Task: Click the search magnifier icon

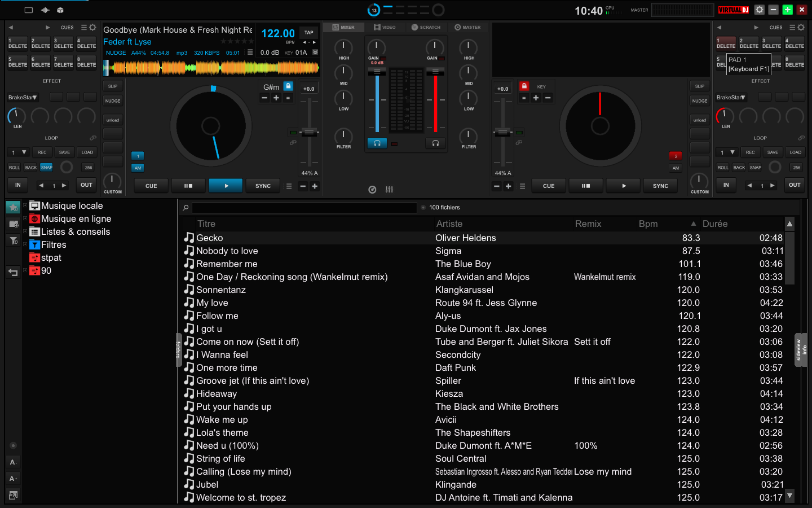Action: coord(186,208)
